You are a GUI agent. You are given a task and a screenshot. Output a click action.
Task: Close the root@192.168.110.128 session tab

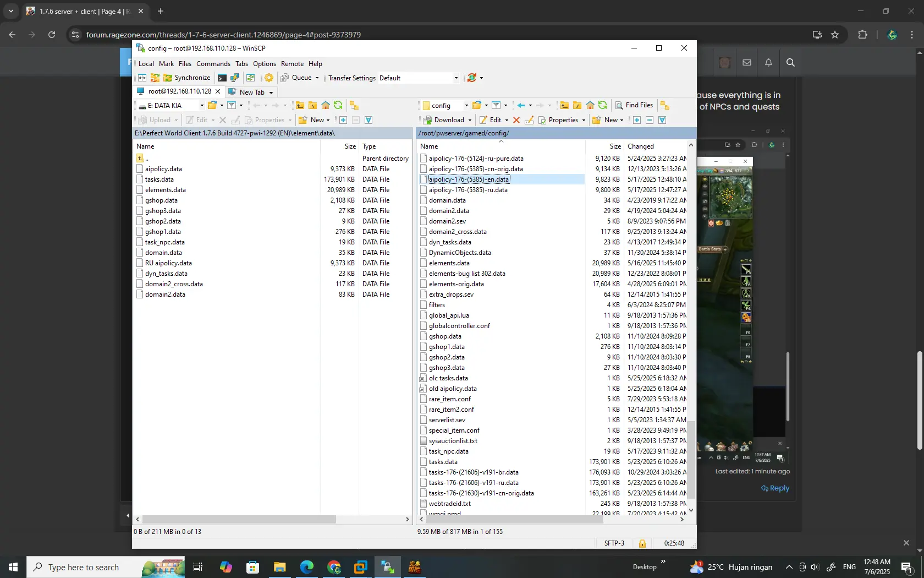point(218,92)
